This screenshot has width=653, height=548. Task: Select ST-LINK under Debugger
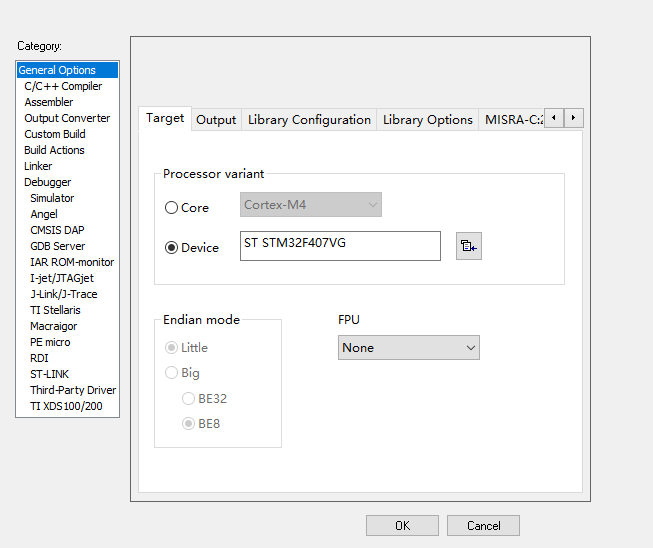coord(50,374)
